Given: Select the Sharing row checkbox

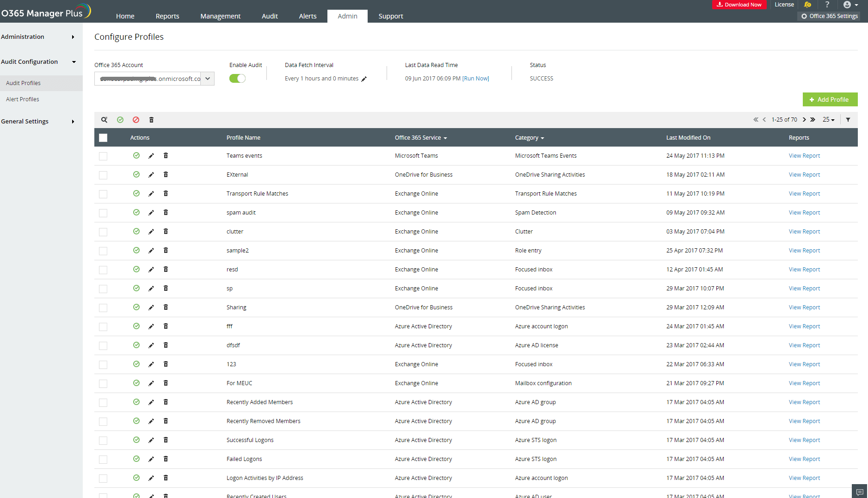Looking at the screenshot, I should click(x=103, y=308).
